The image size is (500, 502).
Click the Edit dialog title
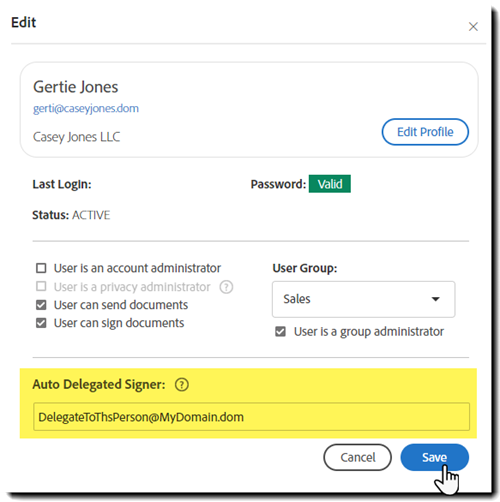coord(23,22)
